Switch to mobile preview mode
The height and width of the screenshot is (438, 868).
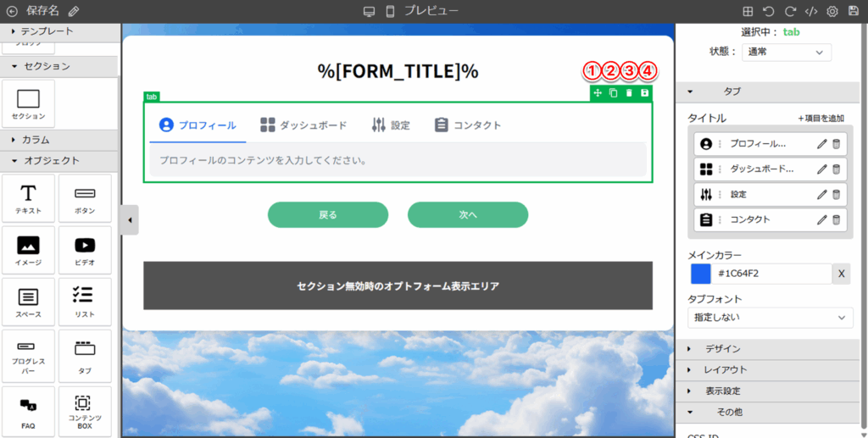[391, 12]
